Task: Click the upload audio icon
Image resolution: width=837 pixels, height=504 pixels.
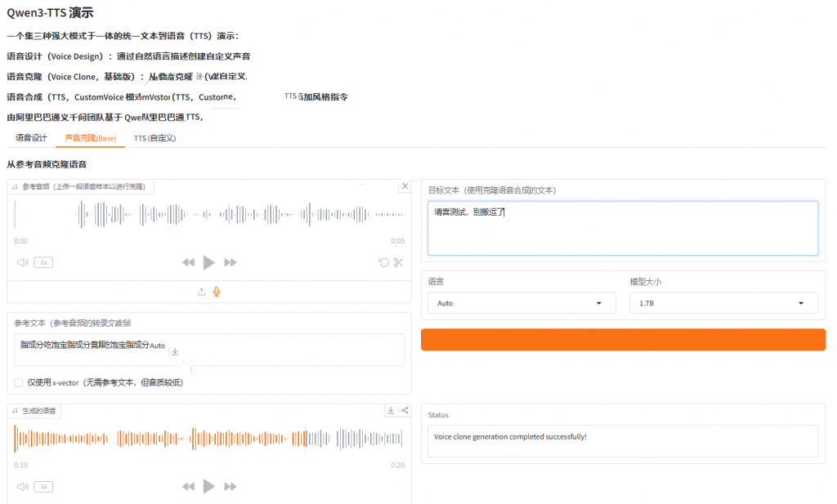Action: coord(201,292)
